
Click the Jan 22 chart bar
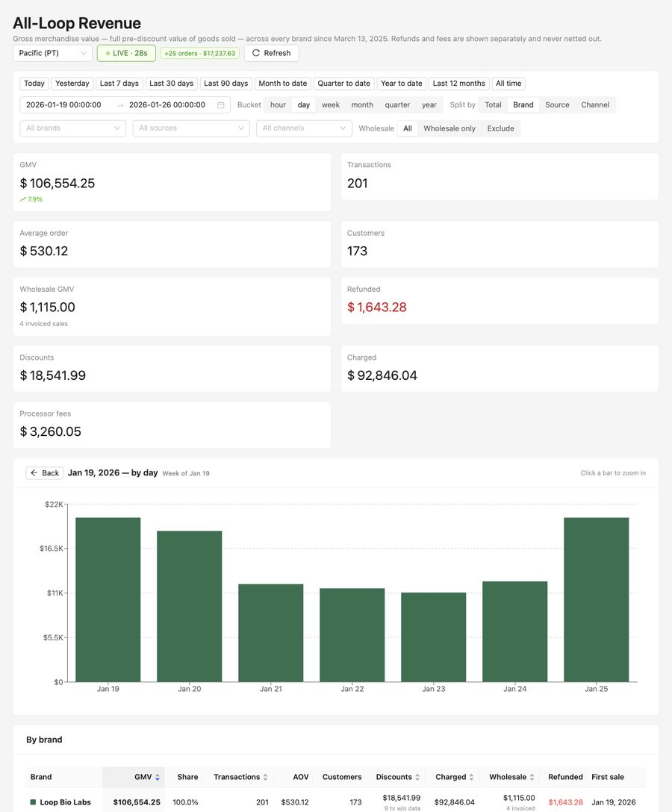352,635
